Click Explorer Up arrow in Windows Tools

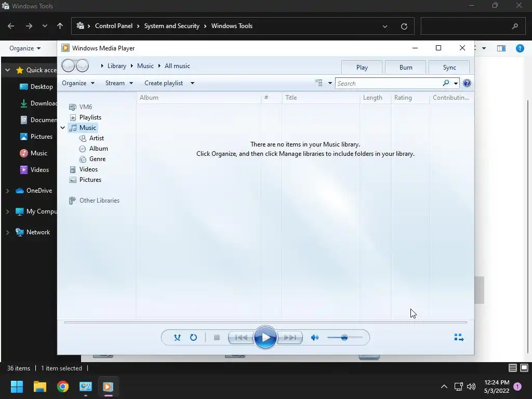pos(60,26)
